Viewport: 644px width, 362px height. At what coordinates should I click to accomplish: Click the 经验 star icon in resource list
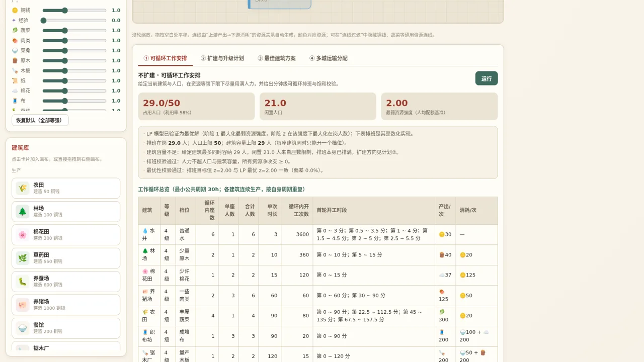pos(14,20)
